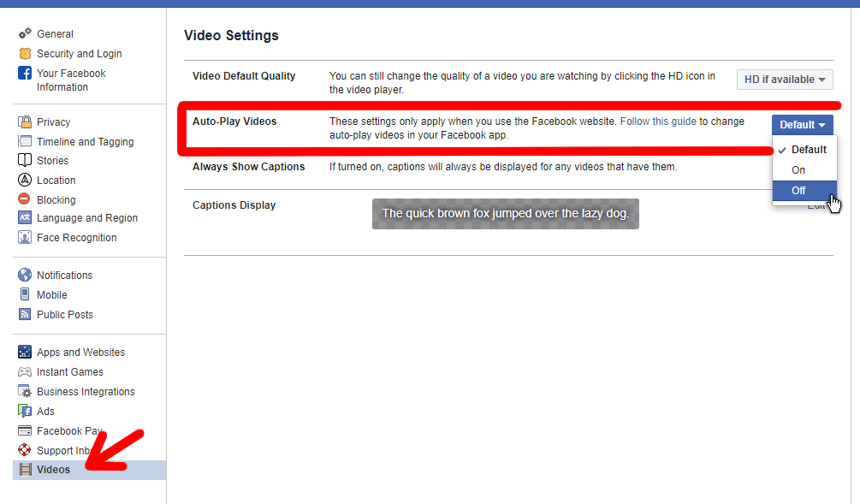The image size is (860, 504).
Task: Click the Ads icon
Action: pos(25,411)
